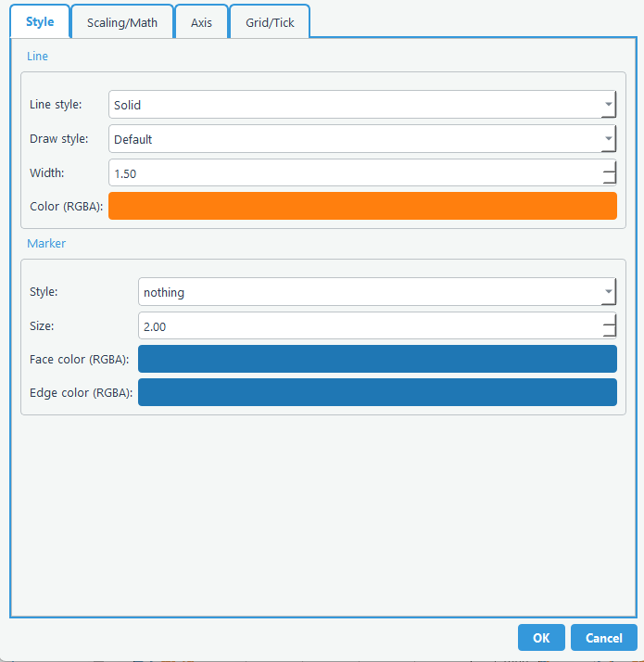Expand the Line style dropdown arrow

608,105
